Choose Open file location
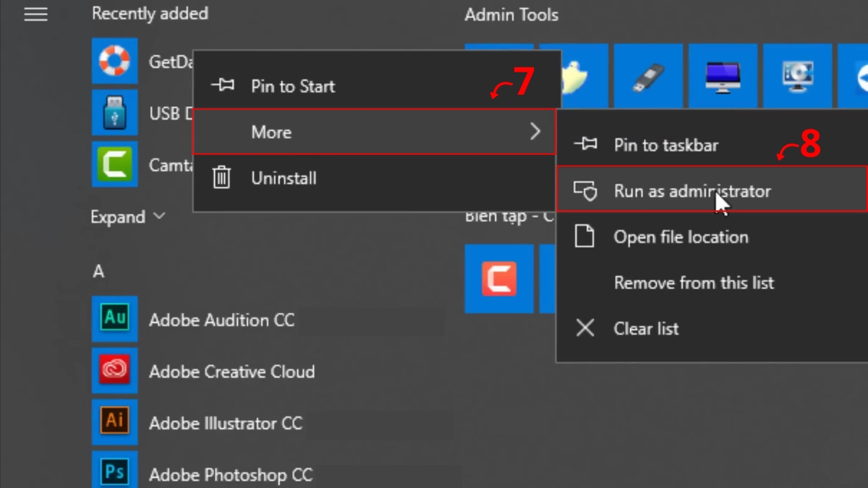 (x=680, y=237)
